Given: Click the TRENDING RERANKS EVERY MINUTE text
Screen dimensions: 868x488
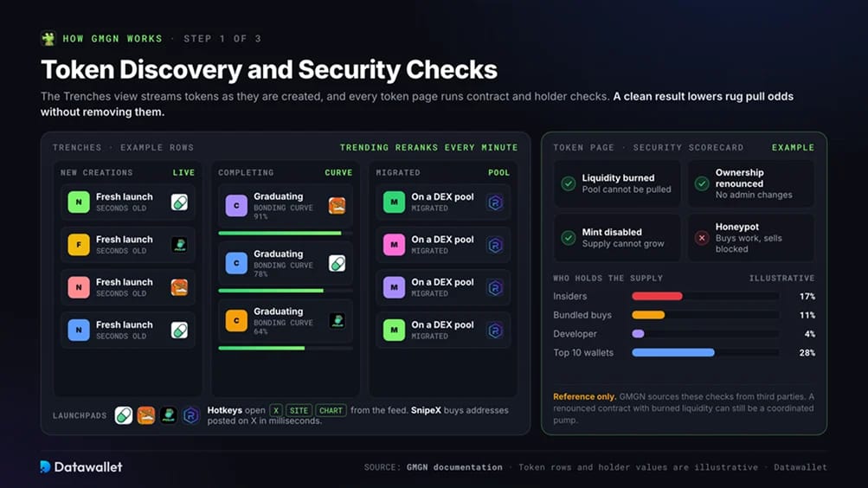Looking at the screenshot, I should click(x=429, y=148).
